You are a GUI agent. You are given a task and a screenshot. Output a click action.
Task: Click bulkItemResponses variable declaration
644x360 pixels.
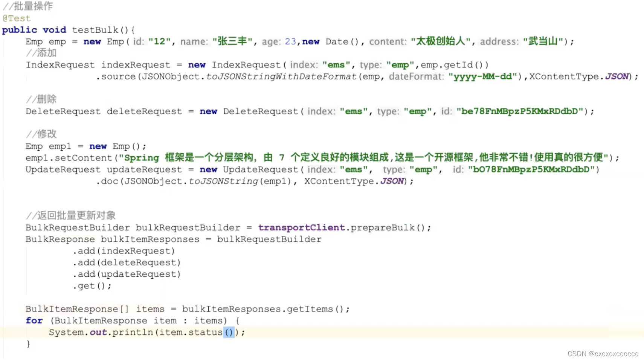click(150, 239)
